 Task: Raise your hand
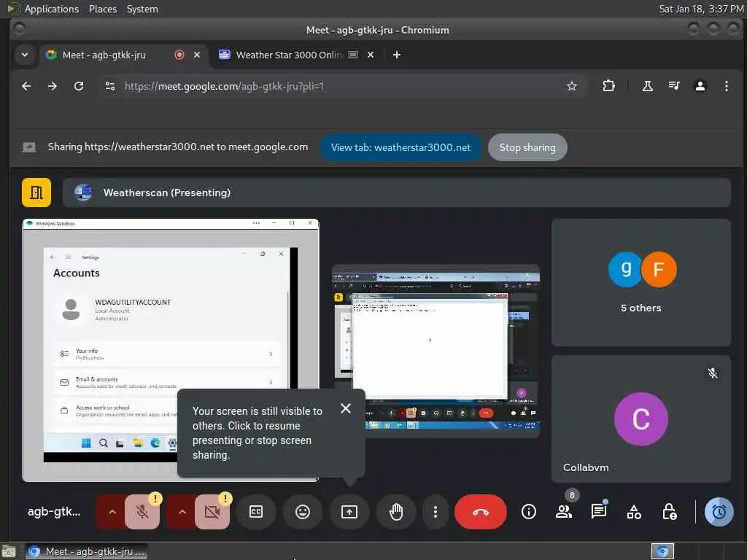tap(396, 512)
